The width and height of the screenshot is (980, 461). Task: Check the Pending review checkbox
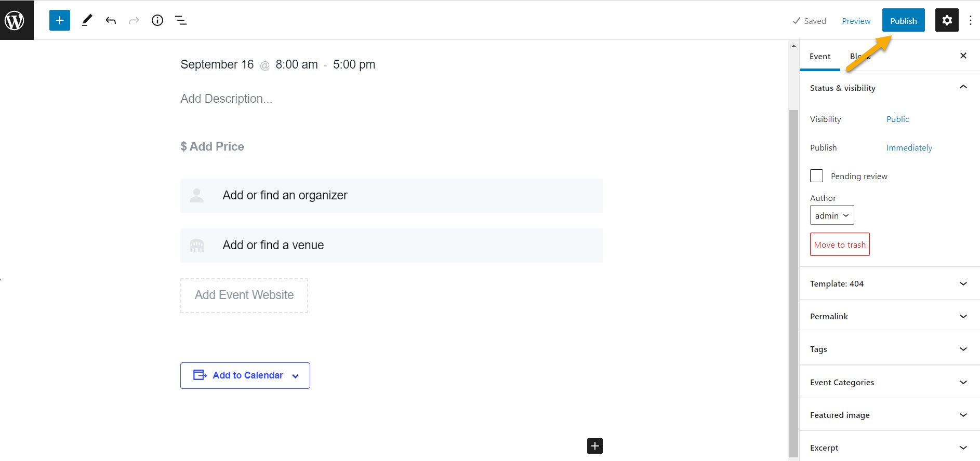pyautogui.click(x=816, y=176)
